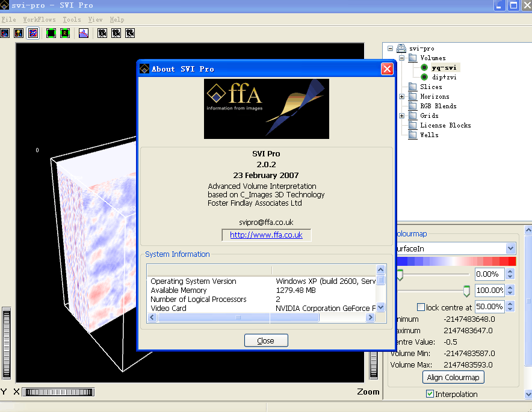
Task: Click the green dip+zvi volume indicator
Action: (424, 77)
